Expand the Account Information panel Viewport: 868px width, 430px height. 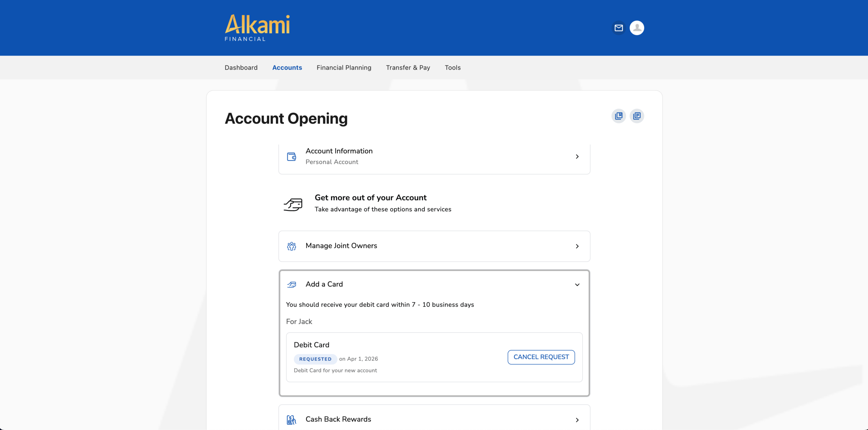pos(577,156)
